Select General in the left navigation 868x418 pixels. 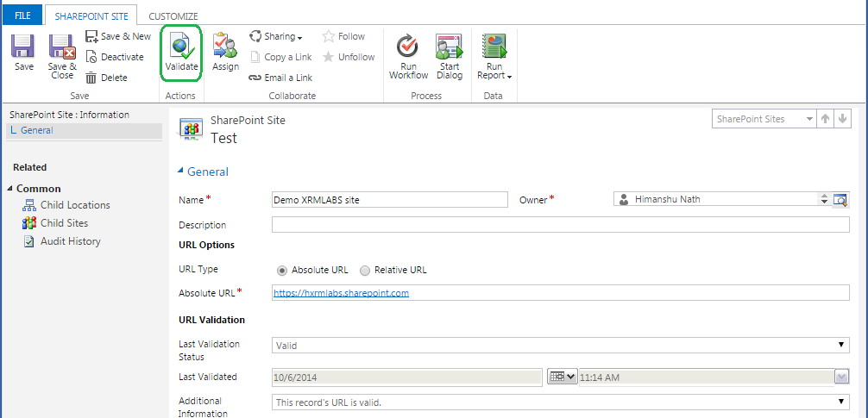[x=85, y=131]
